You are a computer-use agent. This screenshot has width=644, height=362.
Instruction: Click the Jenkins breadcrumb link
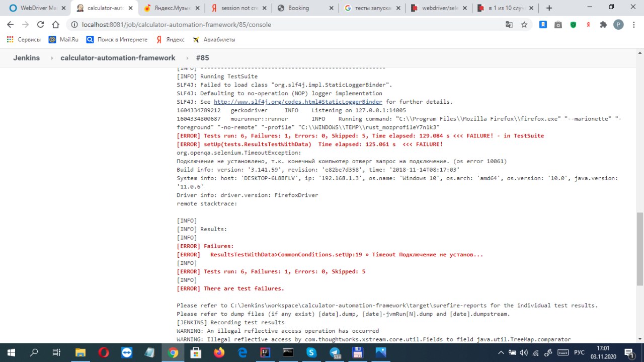(26, 58)
